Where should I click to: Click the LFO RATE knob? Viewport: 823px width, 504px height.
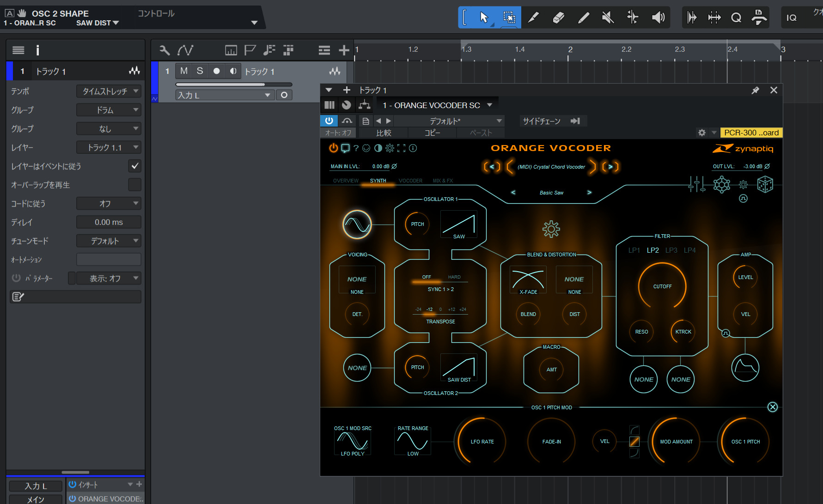(x=482, y=442)
